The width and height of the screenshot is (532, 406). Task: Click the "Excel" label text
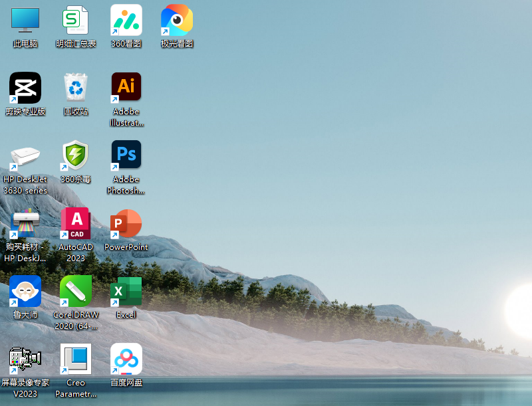(126, 315)
